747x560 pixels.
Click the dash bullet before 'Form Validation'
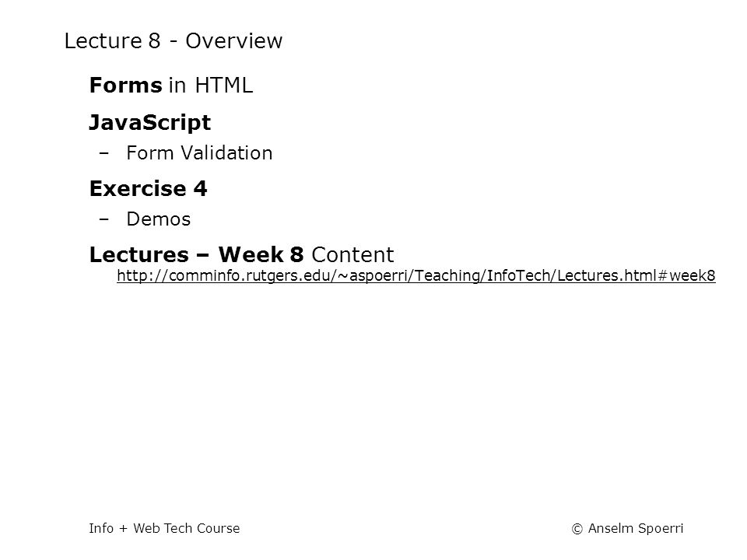103,153
